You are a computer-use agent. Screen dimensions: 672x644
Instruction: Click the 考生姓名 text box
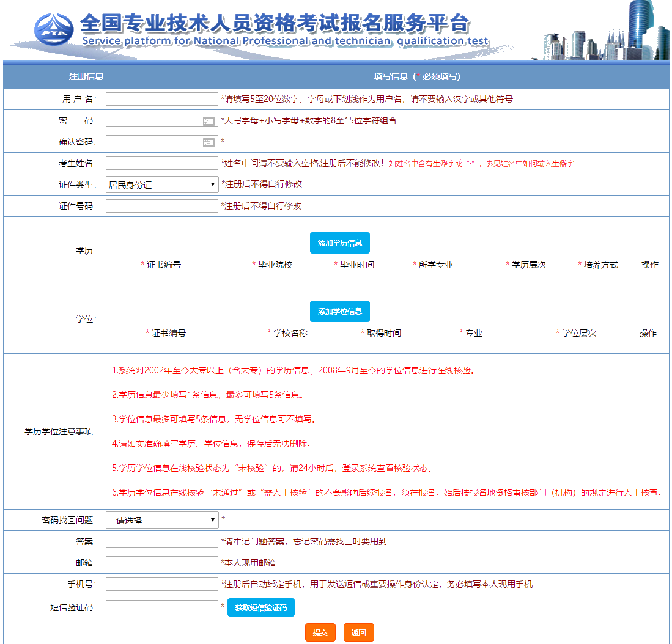161,163
